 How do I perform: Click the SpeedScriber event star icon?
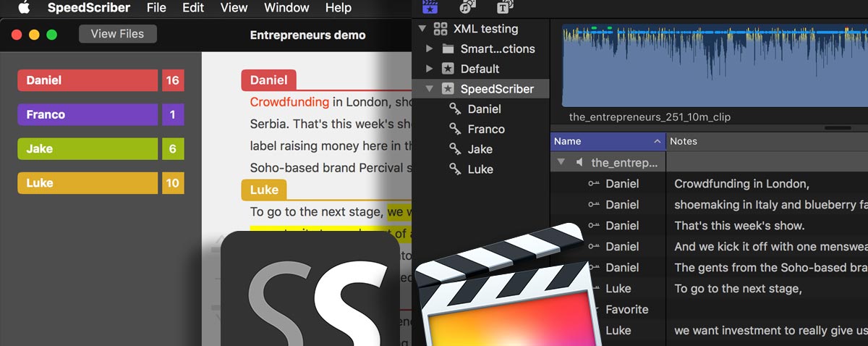[448, 89]
